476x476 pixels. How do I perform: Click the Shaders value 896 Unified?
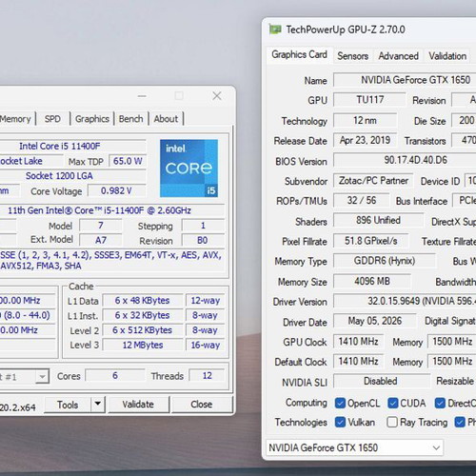[378, 220]
